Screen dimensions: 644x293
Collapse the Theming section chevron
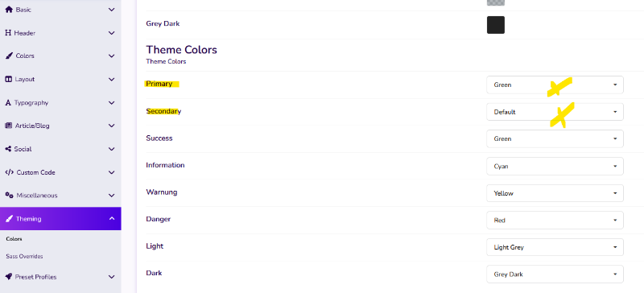(x=112, y=219)
